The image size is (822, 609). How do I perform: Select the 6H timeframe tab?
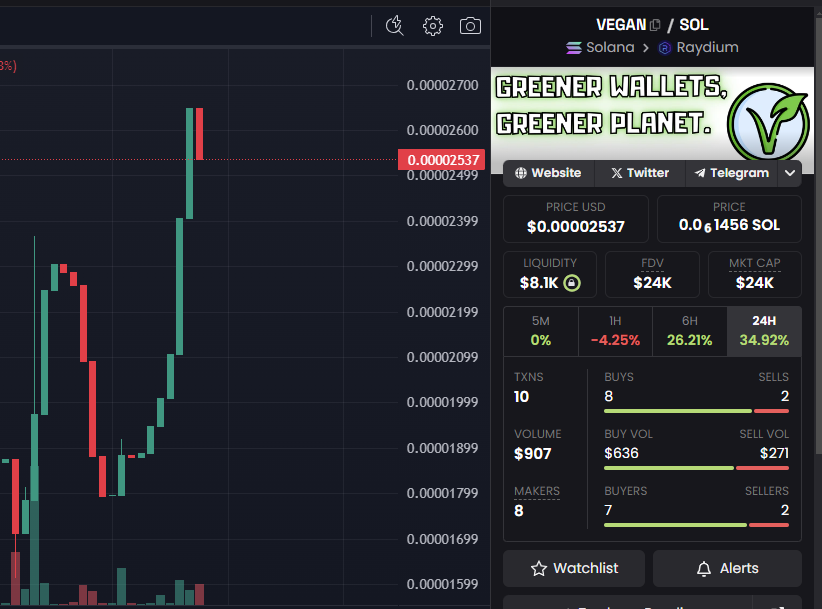689,331
